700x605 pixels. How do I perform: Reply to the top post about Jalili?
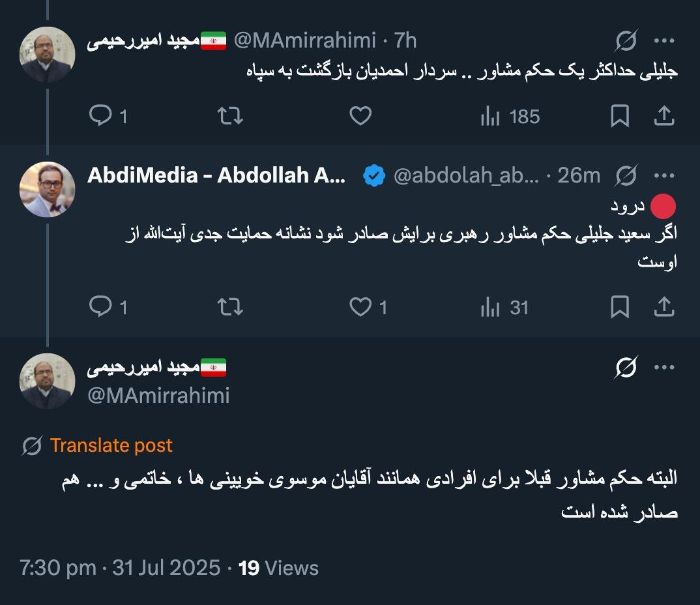coord(100,117)
